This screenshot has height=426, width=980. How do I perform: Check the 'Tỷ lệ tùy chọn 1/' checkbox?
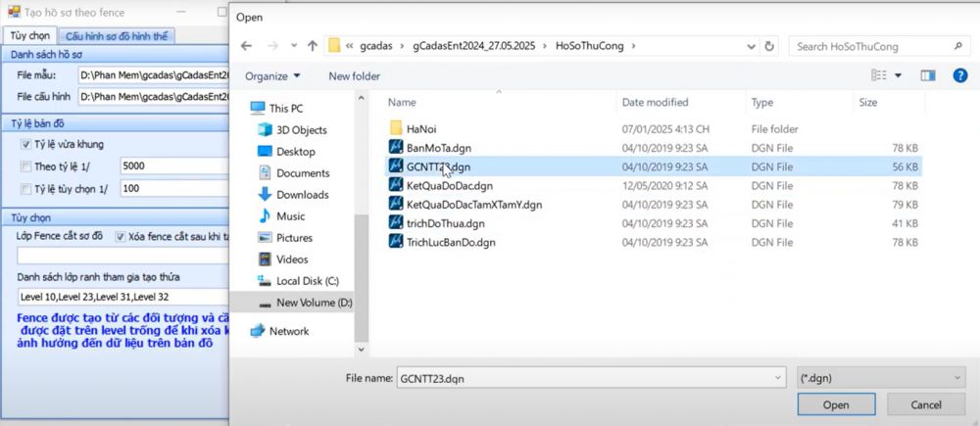(26, 189)
